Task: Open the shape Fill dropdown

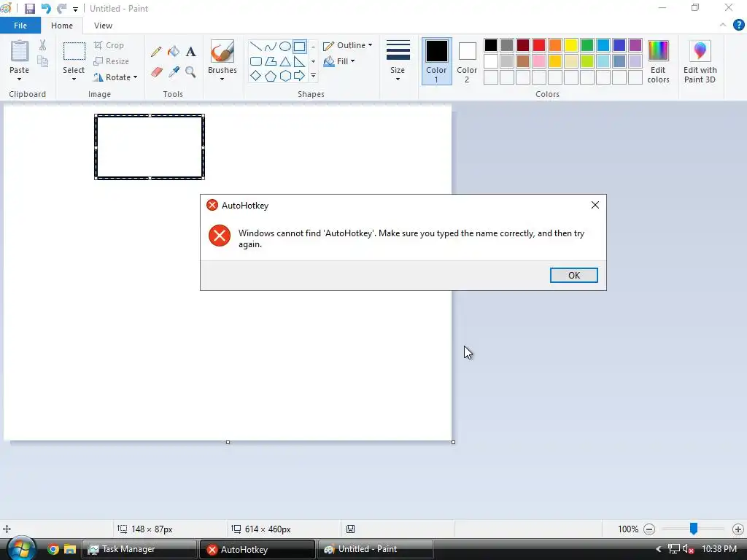Action: pyautogui.click(x=339, y=61)
